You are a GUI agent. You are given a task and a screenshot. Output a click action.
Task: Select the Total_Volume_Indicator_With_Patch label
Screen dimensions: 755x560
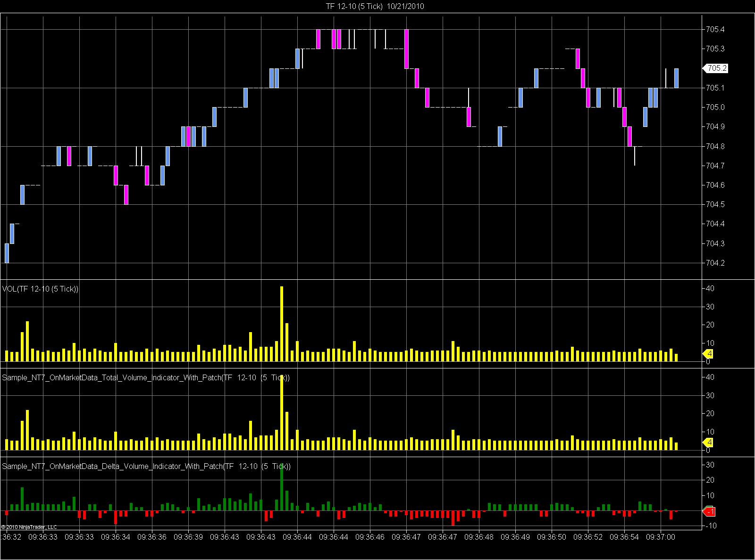pyautogui.click(x=146, y=377)
